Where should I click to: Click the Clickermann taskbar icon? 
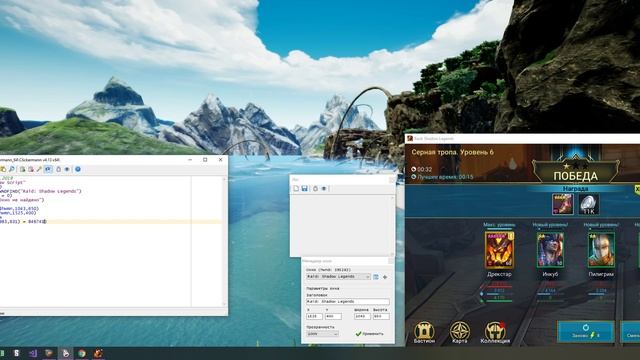65,353
